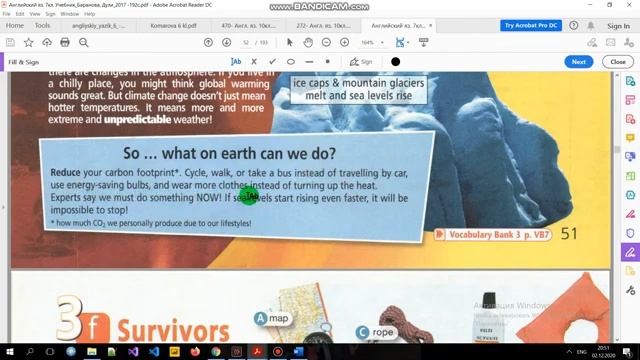
Task: Click the share link icon
Action: tap(592, 42)
